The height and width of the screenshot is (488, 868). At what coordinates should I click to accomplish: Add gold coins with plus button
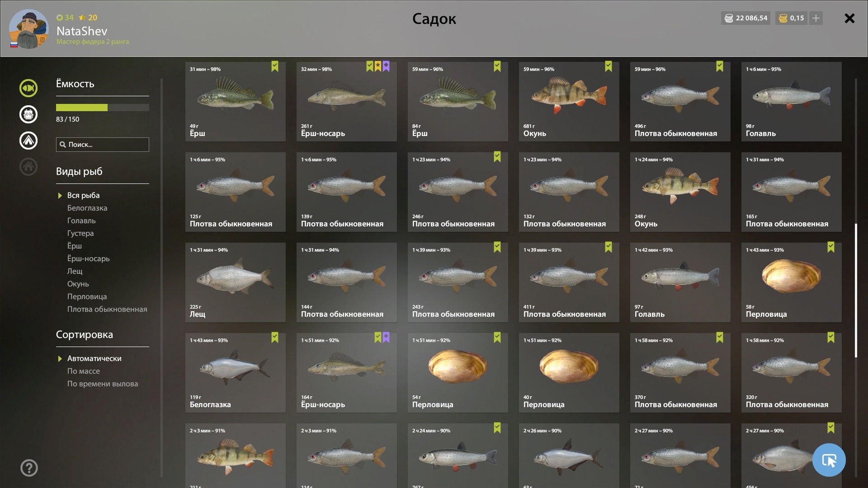[x=816, y=18]
